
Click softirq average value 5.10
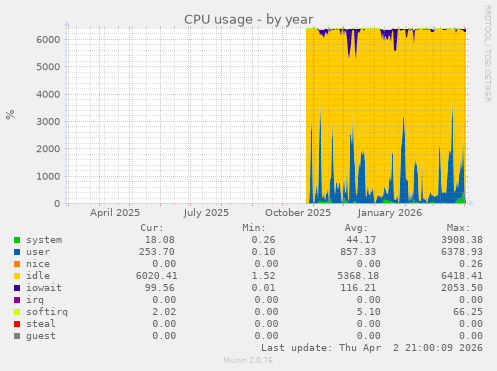coord(368,312)
